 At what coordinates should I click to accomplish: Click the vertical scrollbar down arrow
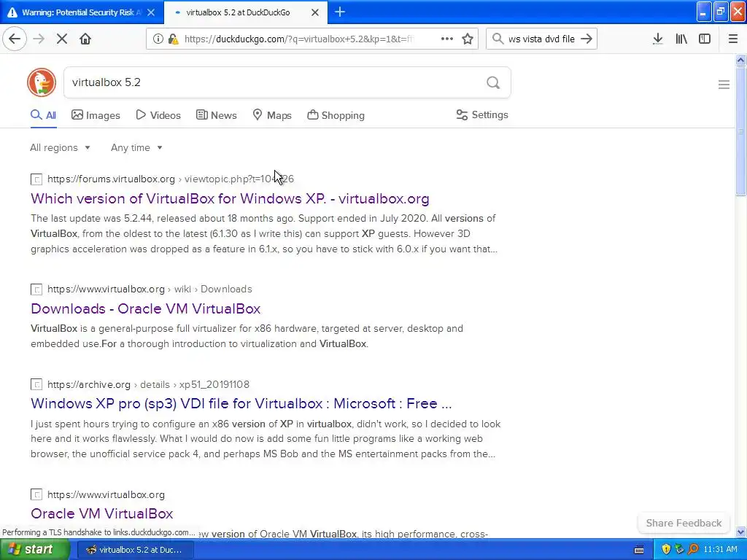740,532
